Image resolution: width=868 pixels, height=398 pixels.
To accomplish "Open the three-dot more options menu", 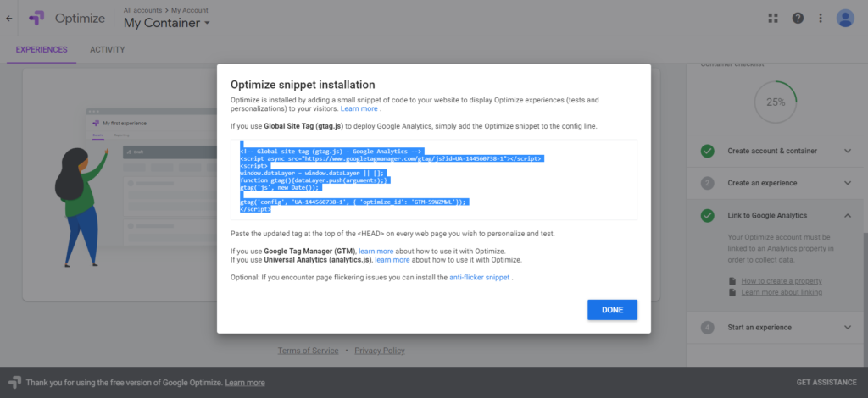I will (x=820, y=18).
